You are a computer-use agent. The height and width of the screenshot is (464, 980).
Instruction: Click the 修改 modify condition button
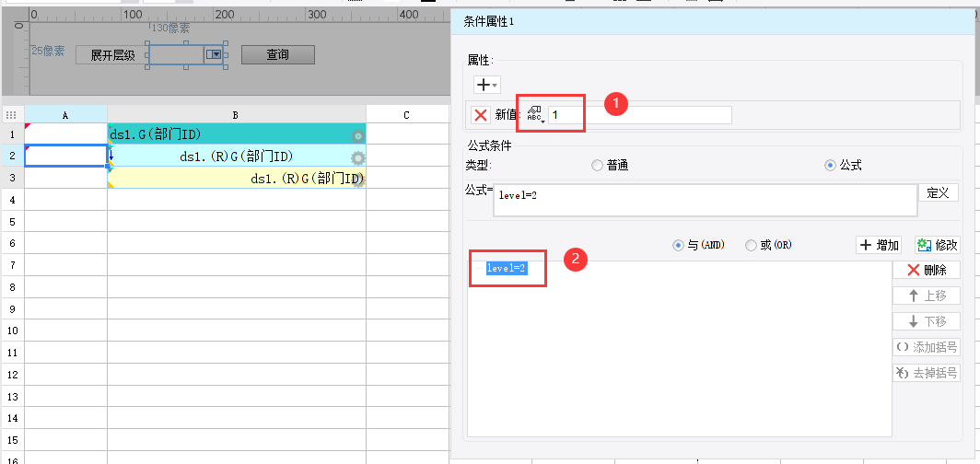tap(937, 245)
